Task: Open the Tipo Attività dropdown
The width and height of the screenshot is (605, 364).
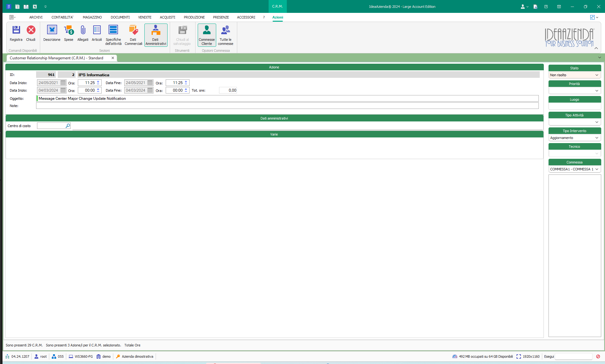Action: [x=575, y=122]
